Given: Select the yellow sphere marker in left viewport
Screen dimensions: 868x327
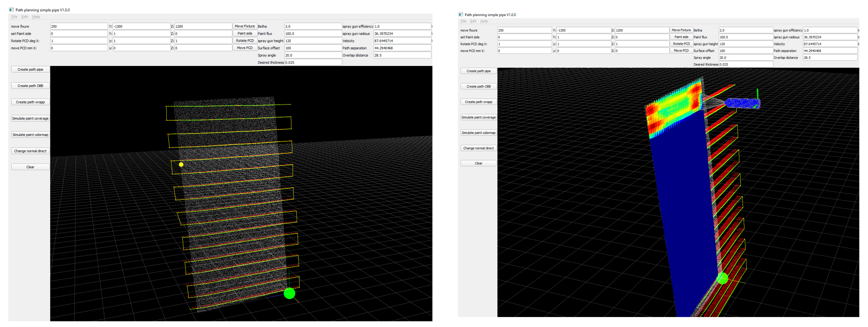Looking at the screenshot, I should click(181, 165).
